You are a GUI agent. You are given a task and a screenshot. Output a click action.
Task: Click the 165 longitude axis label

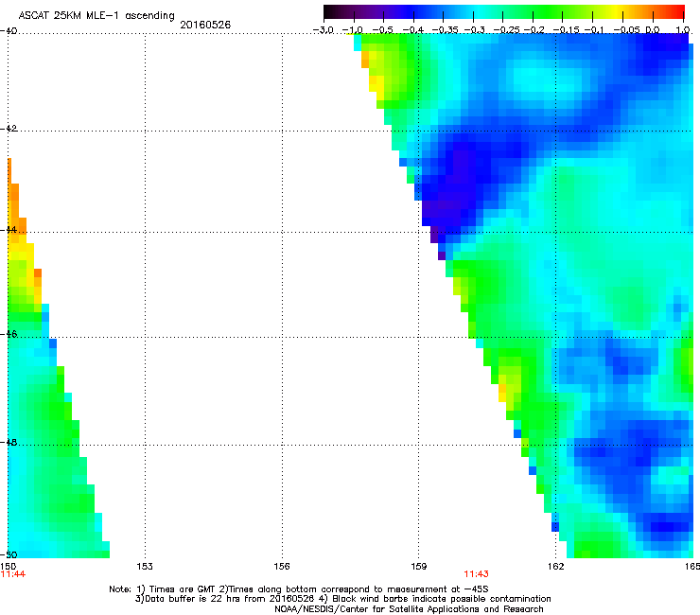[692, 567]
